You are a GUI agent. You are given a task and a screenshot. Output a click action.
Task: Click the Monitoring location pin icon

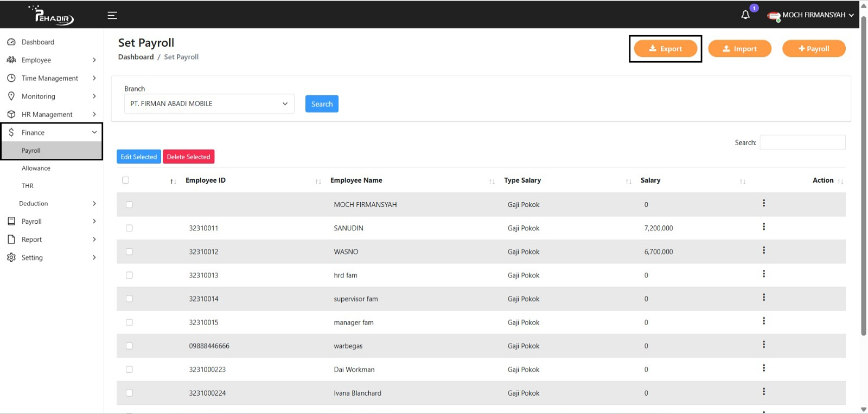(11, 96)
